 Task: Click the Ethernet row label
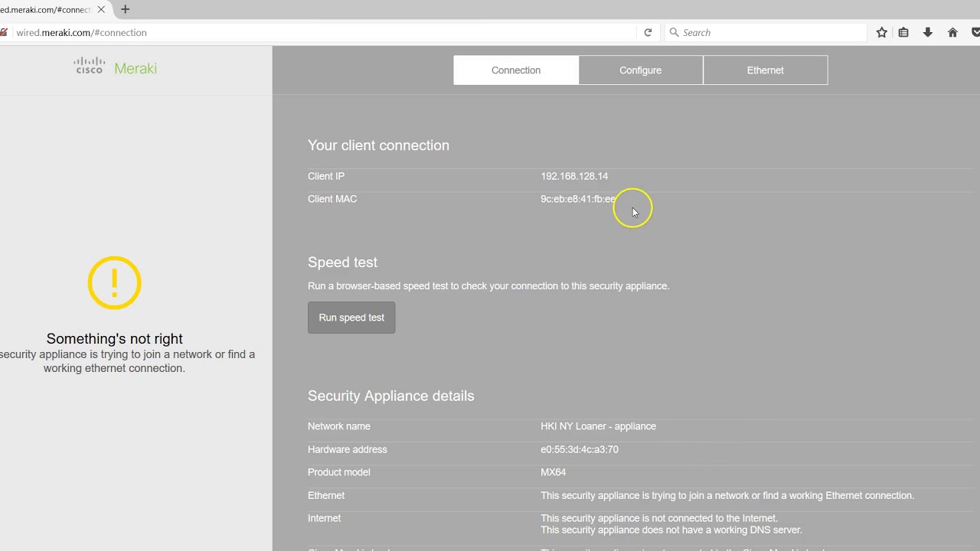(x=326, y=495)
